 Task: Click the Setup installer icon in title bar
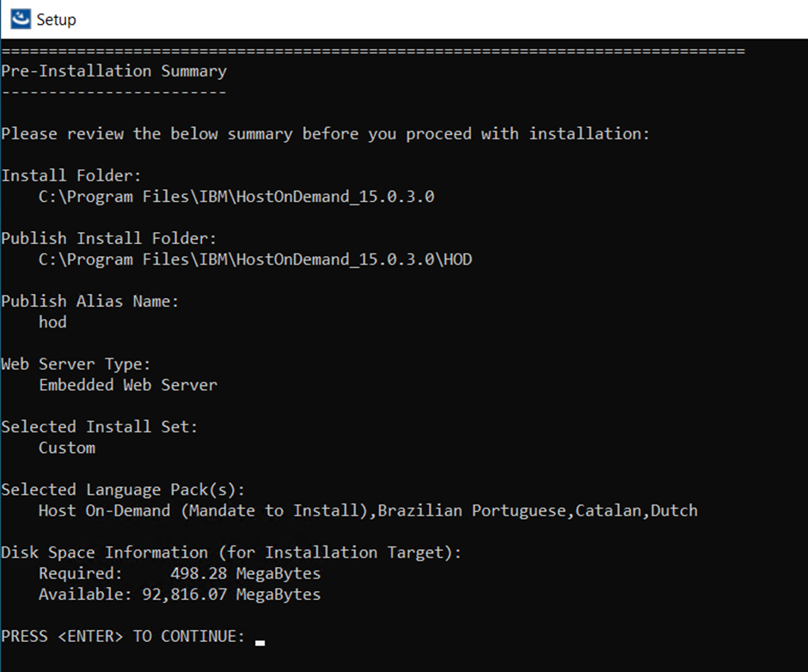tap(21, 18)
